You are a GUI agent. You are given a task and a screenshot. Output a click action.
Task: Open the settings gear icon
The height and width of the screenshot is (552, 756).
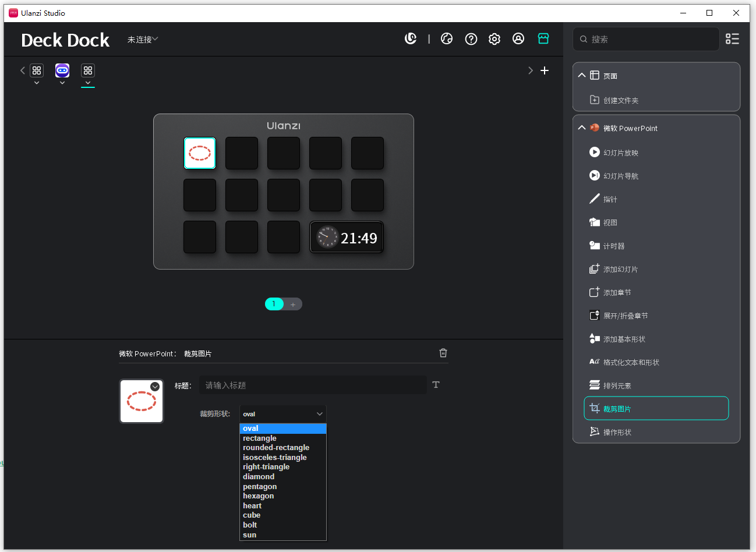point(494,39)
